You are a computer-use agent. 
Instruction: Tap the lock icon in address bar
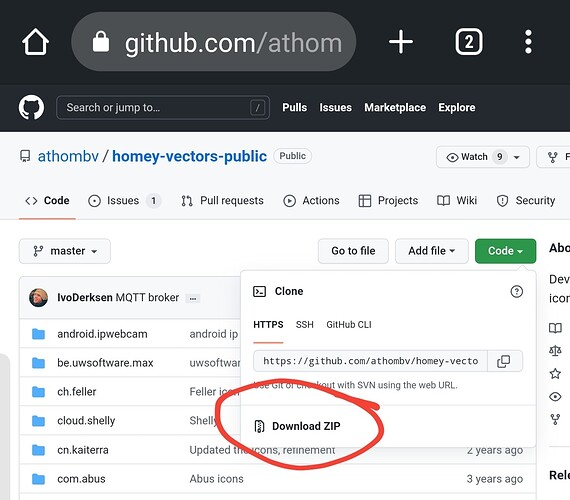click(101, 42)
